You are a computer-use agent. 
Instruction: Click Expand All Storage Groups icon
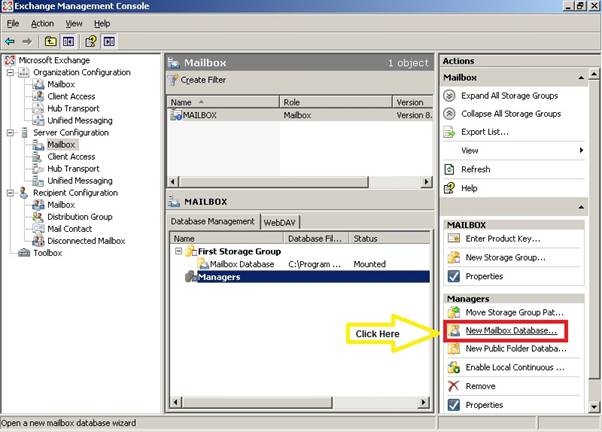click(449, 96)
